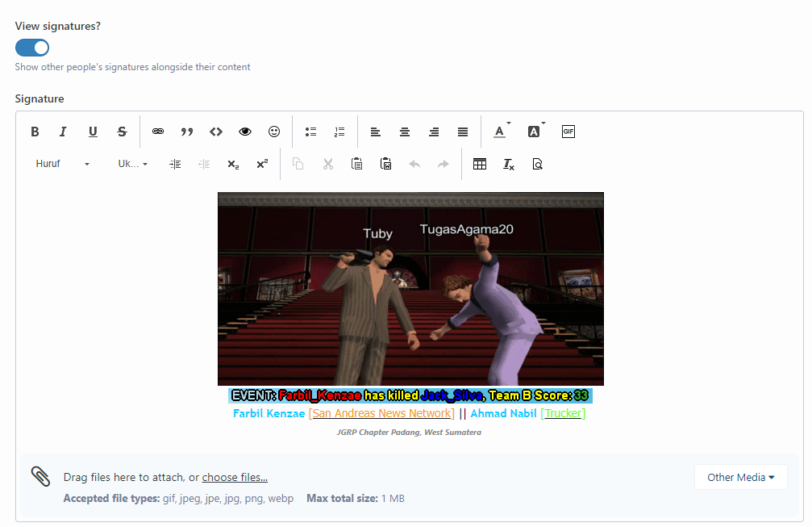The width and height of the screenshot is (812, 527).
Task: Click the JGRP Chapter Padang text
Action: 409,432
